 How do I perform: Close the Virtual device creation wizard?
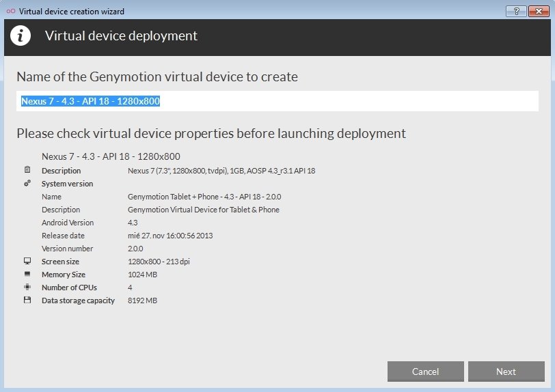tap(539, 12)
